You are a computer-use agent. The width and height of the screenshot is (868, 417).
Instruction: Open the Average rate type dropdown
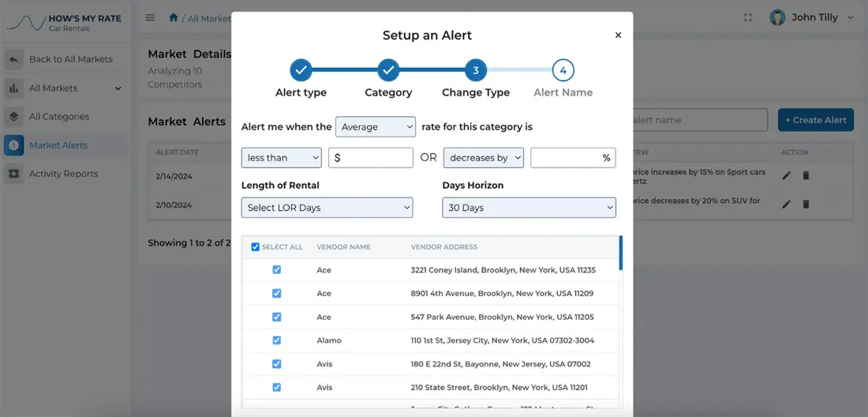pyautogui.click(x=375, y=127)
